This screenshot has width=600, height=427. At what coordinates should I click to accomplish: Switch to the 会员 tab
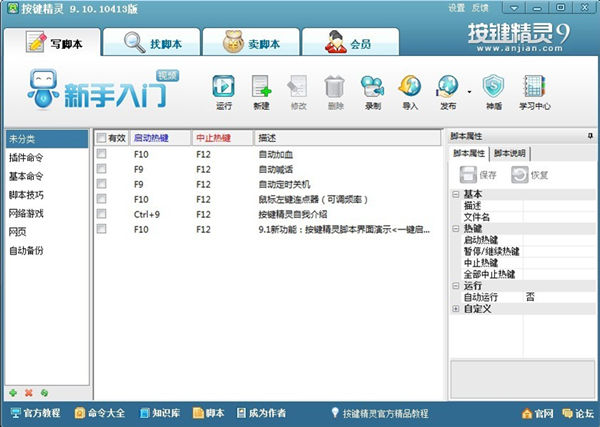coord(351,42)
